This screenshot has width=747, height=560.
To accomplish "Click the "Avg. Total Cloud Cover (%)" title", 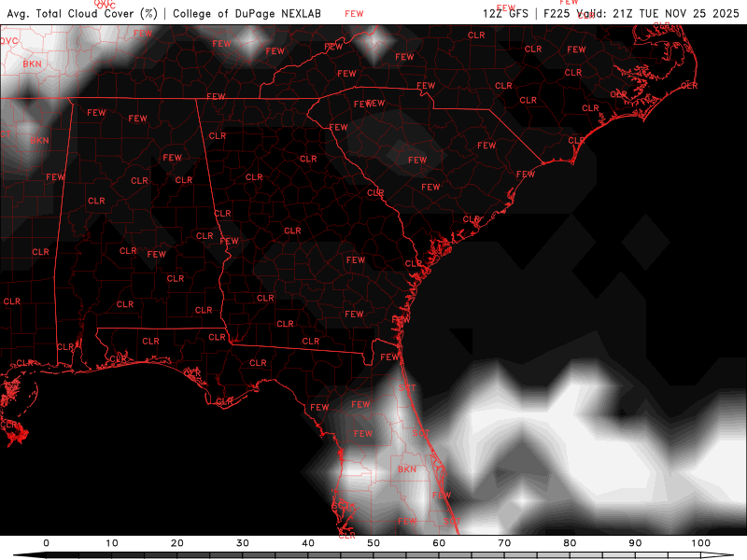I will pyautogui.click(x=82, y=13).
